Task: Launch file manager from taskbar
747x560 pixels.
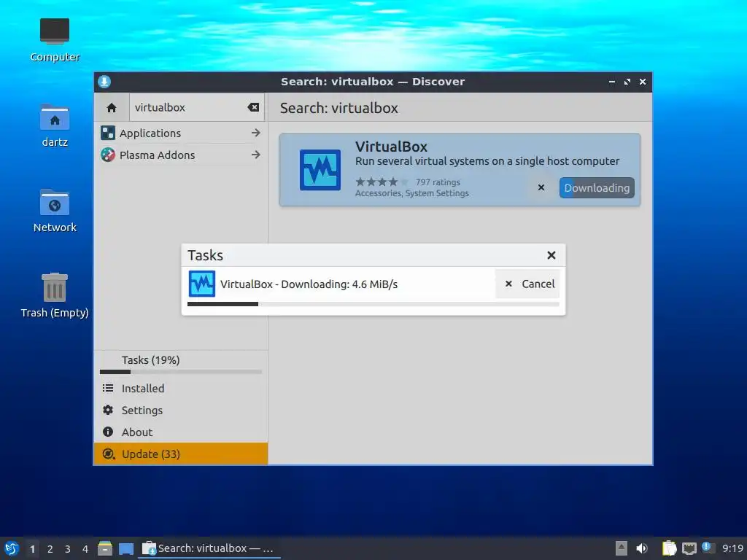Action: click(105, 548)
